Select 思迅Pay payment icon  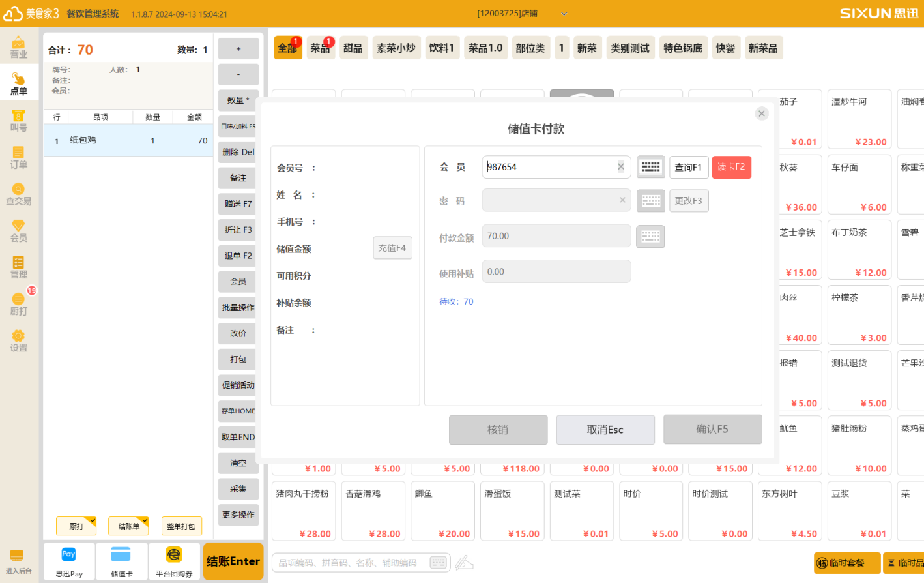69,561
